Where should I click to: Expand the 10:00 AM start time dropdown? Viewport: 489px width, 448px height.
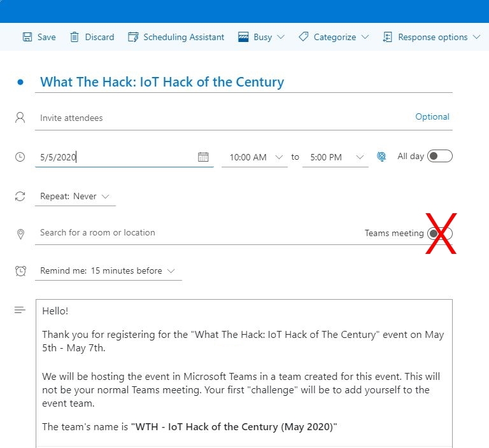pos(279,157)
